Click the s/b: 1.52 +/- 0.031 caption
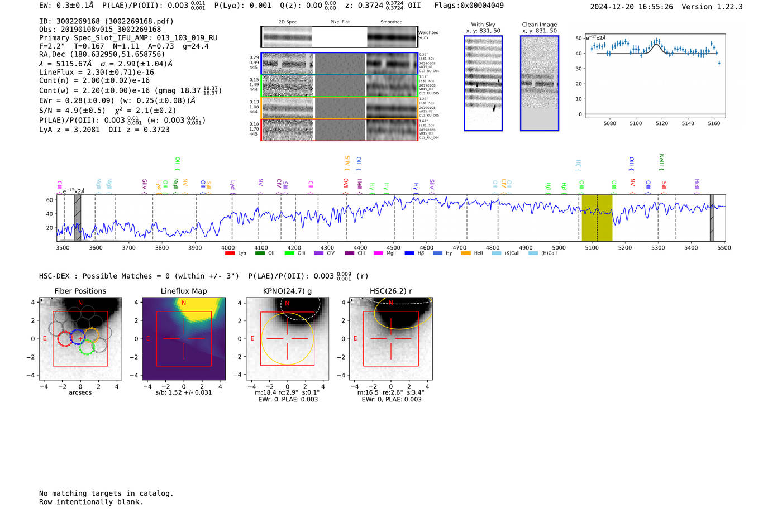This screenshot has width=782, height=532. [184, 392]
